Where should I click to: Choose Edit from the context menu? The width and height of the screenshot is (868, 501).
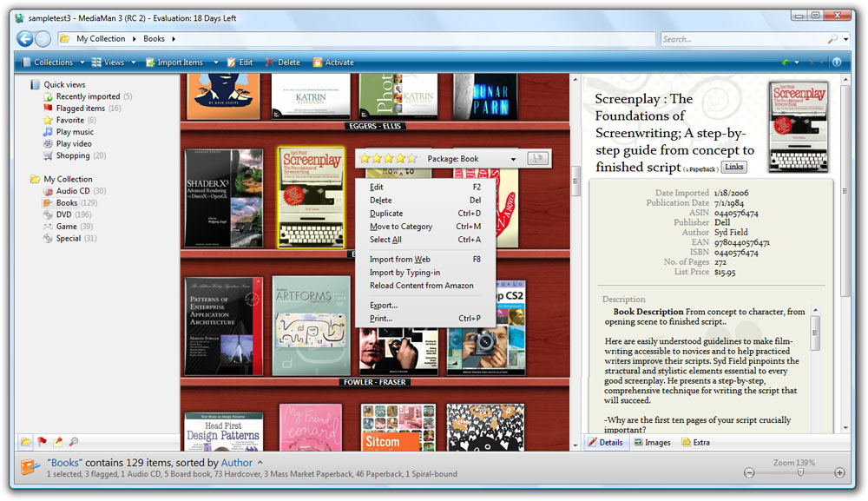tap(425, 187)
